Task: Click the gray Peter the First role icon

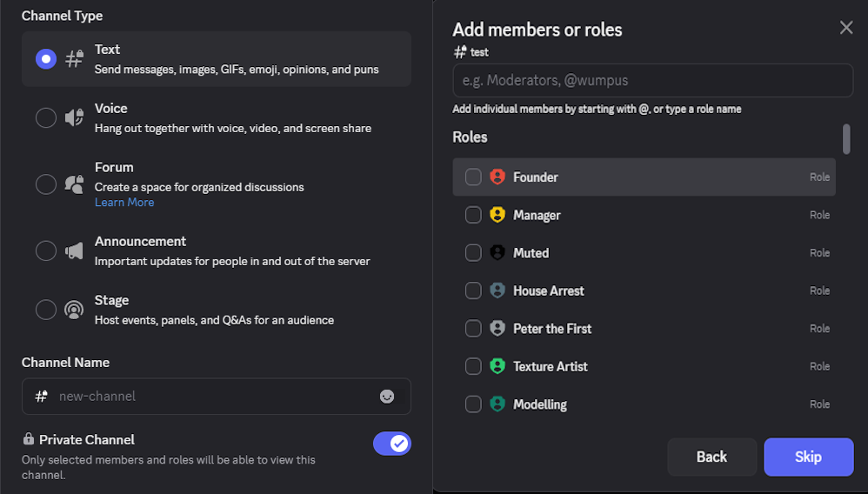Action: (x=497, y=329)
